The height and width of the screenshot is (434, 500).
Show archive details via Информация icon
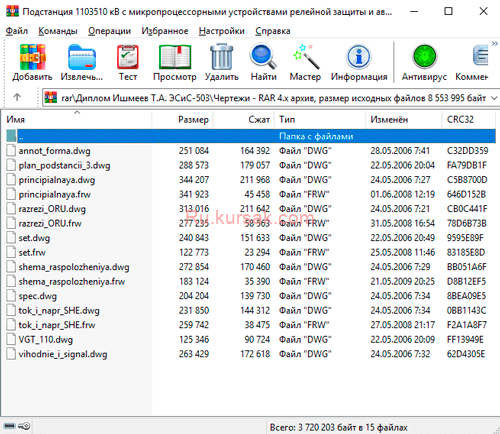(x=359, y=56)
